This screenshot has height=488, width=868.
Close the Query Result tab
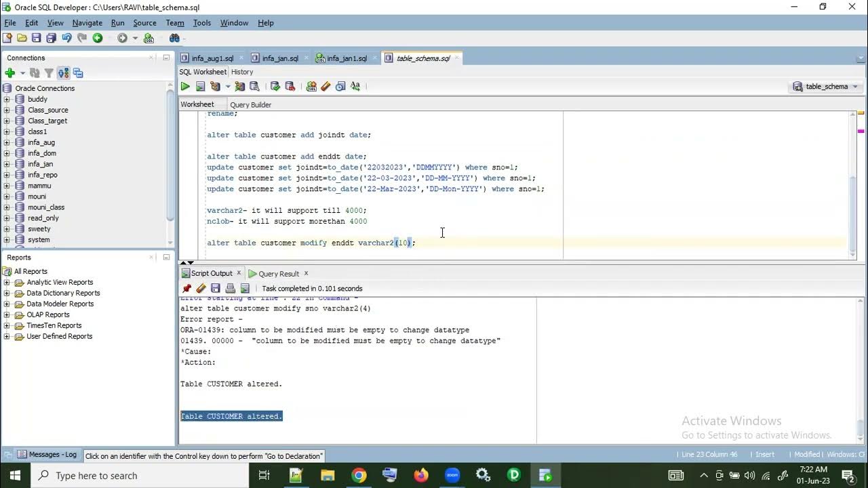click(306, 273)
